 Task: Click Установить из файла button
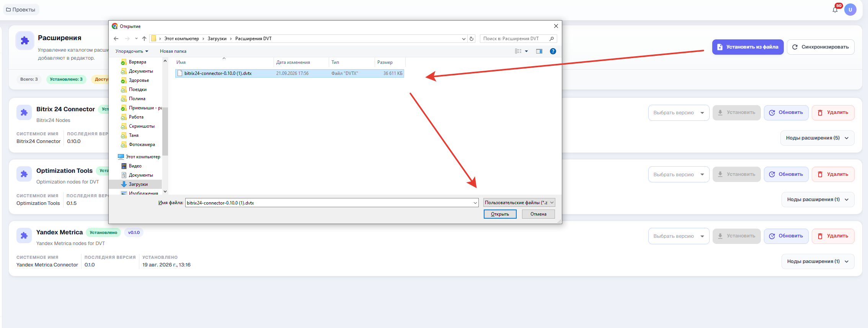[x=748, y=47]
